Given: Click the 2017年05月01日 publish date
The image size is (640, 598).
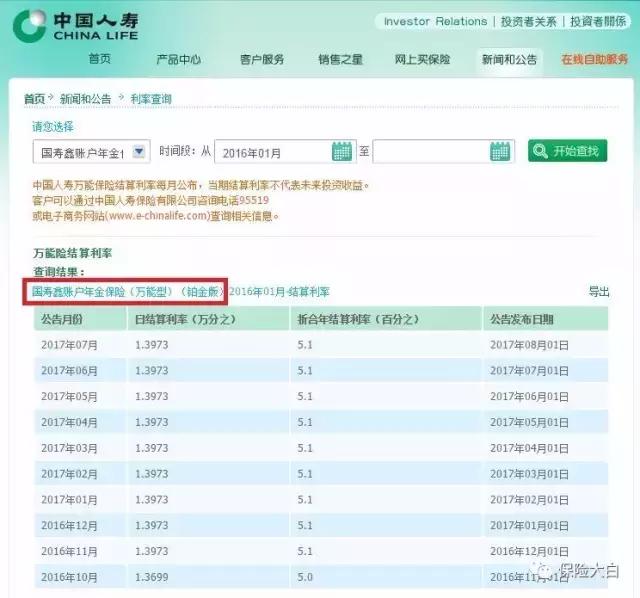Looking at the screenshot, I should [x=529, y=422].
